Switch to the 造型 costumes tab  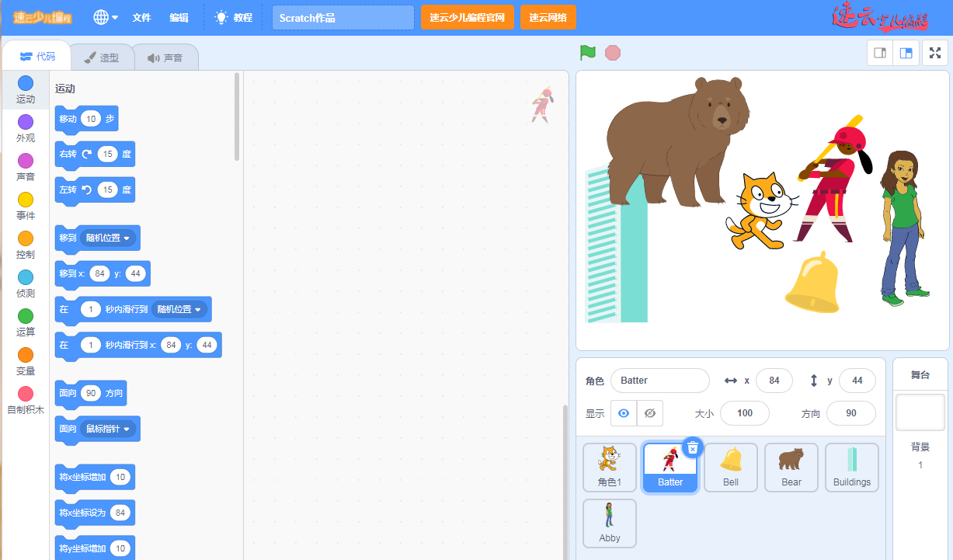pyautogui.click(x=102, y=57)
